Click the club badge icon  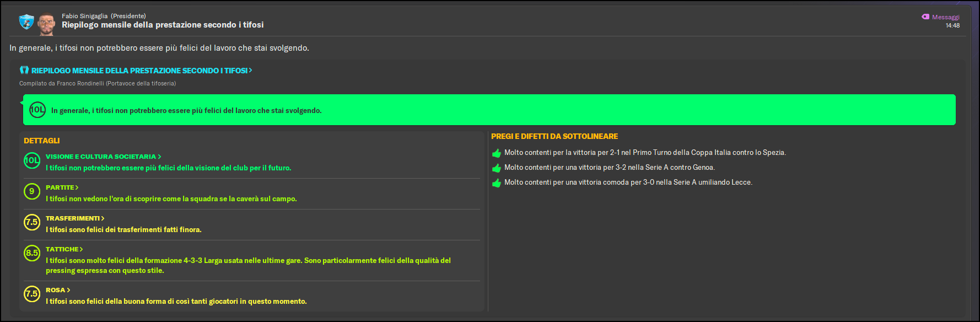26,22
